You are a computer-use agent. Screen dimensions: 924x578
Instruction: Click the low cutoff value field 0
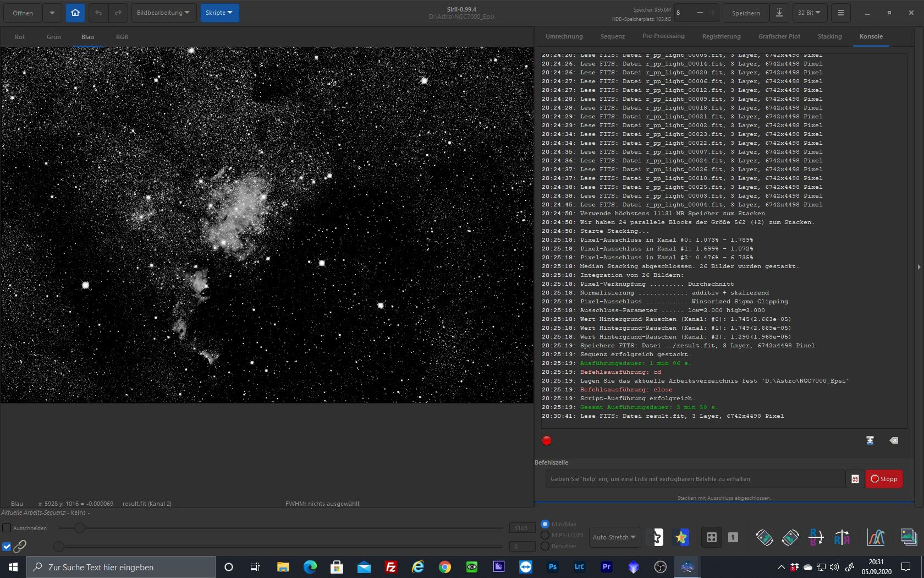click(522, 547)
